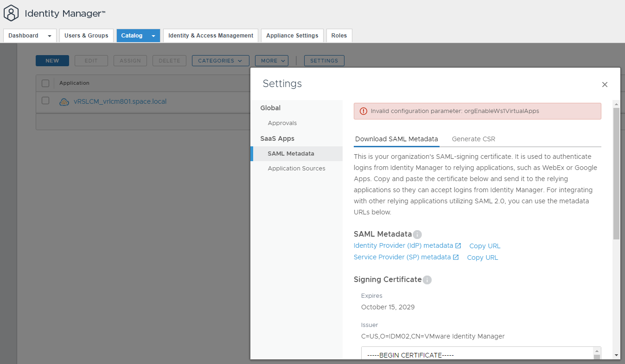Image resolution: width=625 pixels, height=364 pixels.
Task: Click the NEW button
Action: click(52, 61)
